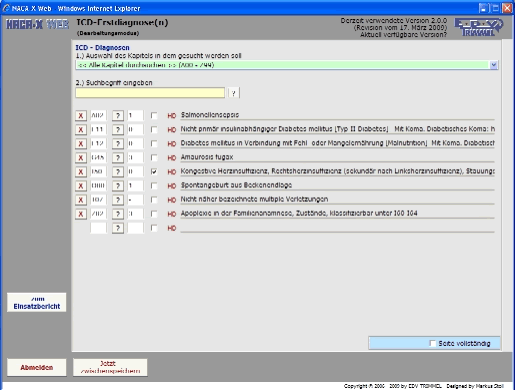Click the HD label of Salmonellensepsis row
Screen dimensions: 515x390
[x=172, y=116]
